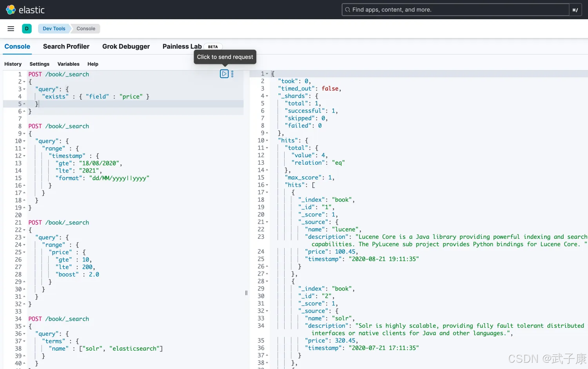
Task: Open the Grok Debugger tab
Action: point(126,46)
